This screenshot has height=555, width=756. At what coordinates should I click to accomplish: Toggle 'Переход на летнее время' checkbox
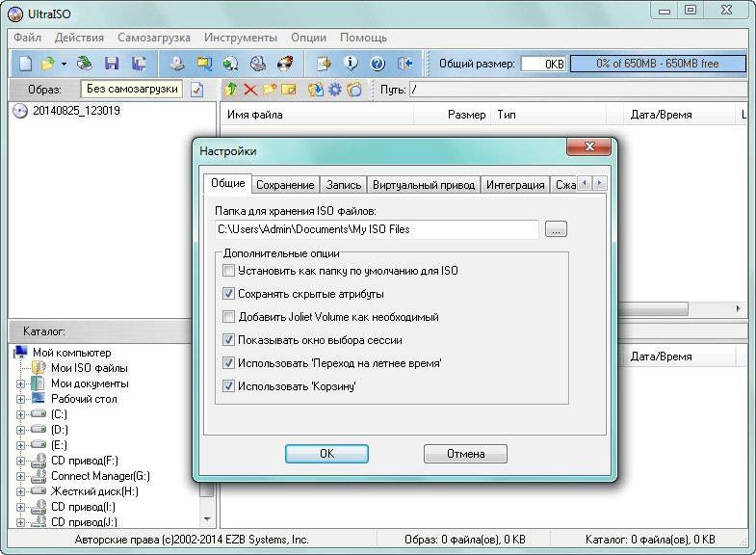coord(228,363)
